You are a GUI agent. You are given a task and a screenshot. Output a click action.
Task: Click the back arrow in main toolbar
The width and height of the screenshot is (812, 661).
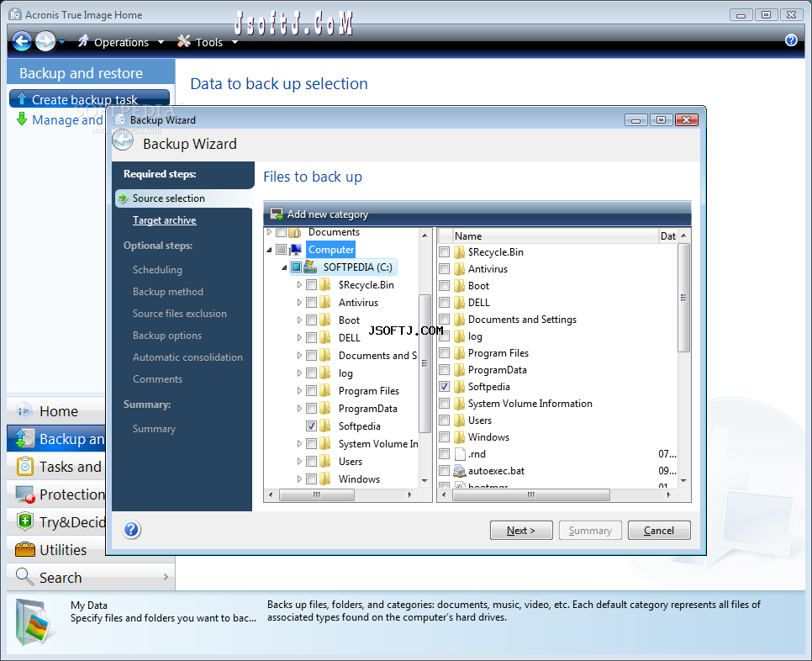22,41
